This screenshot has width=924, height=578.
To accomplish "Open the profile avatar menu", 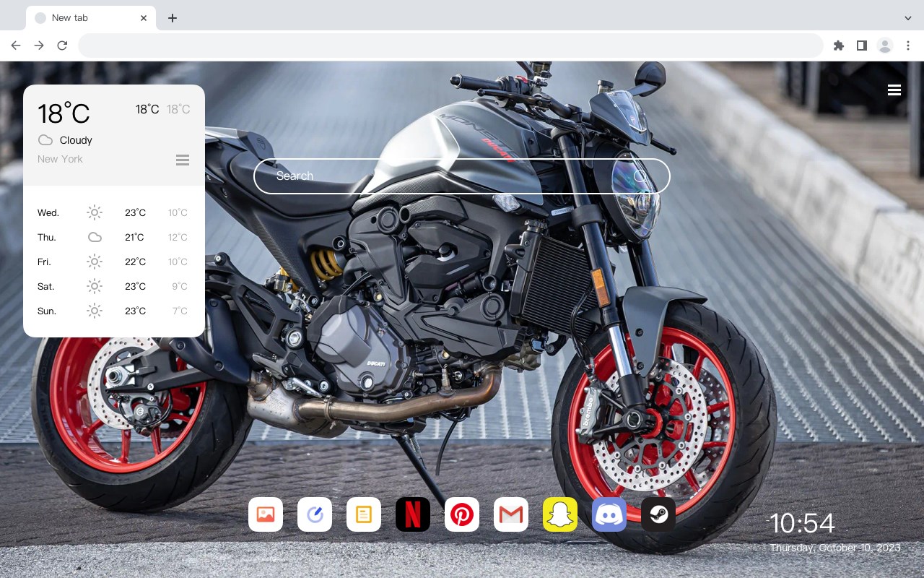I will click(885, 46).
